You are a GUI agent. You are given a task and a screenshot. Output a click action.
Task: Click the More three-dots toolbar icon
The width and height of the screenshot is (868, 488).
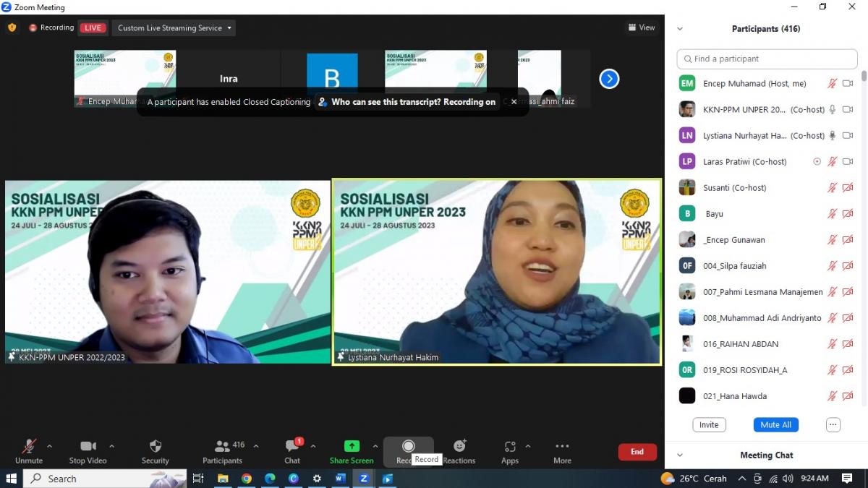[562, 447]
